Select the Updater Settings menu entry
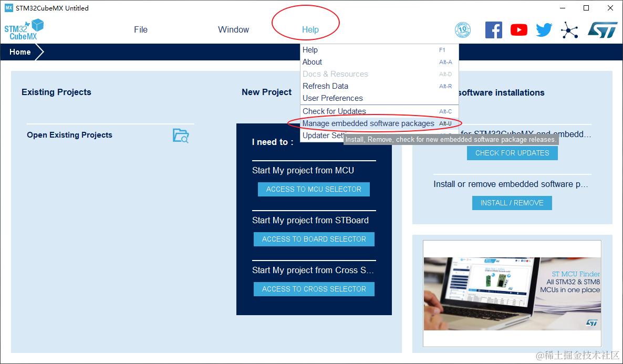 point(323,136)
